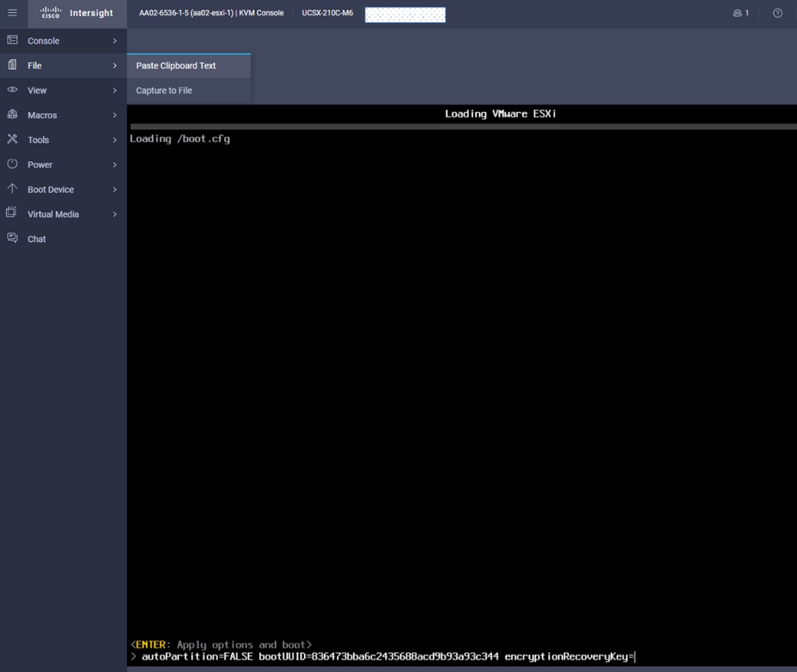
Task: Click the File menu label
Action: pyautogui.click(x=34, y=66)
